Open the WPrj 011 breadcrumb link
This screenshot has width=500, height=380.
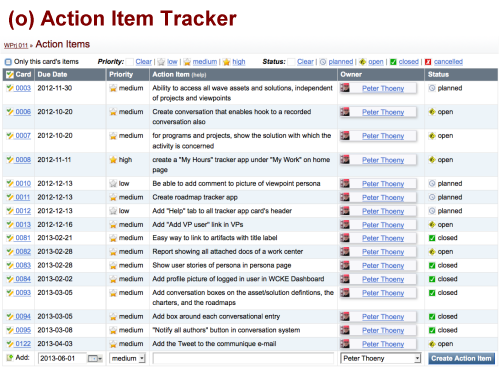(x=16, y=46)
